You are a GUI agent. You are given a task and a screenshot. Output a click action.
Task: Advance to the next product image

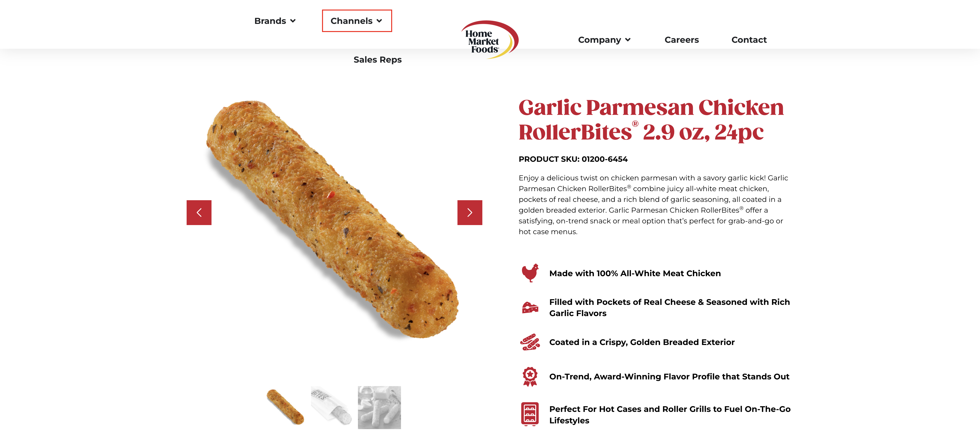(469, 212)
